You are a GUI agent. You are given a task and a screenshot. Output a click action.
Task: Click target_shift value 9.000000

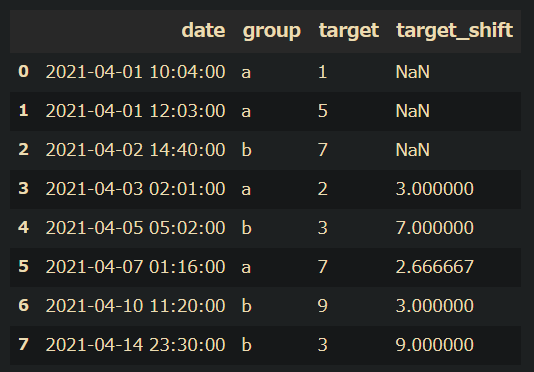(x=435, y=344)
